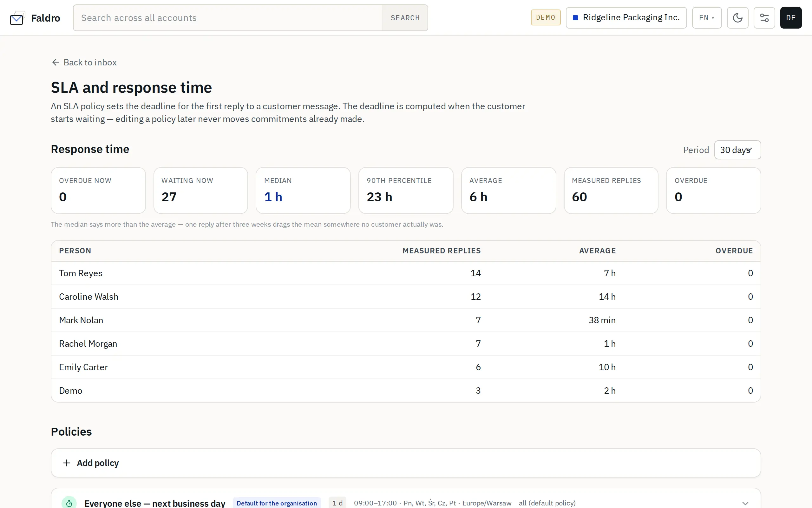
Task: Open the EN language dropdown
Action: [x=707, y=18]
